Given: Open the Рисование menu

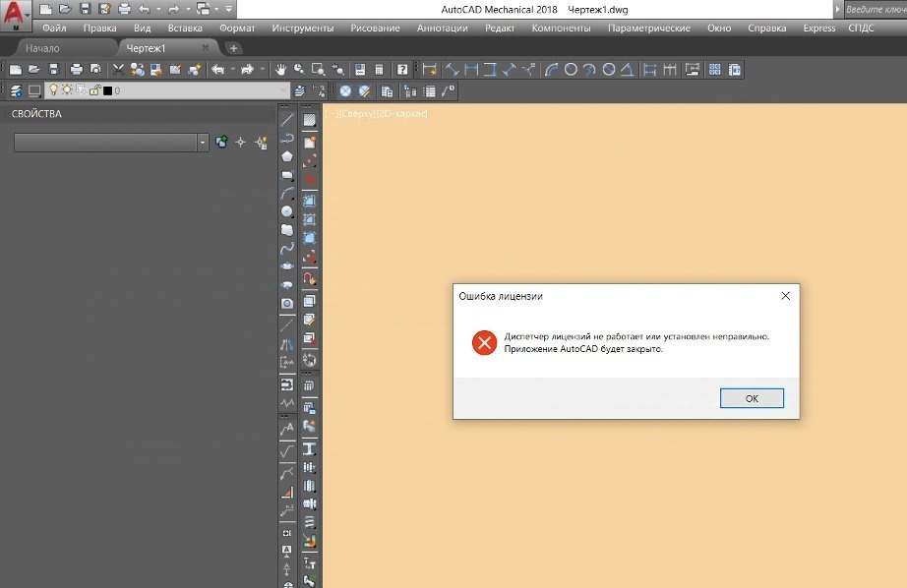Looking at the screenshot, I should pyautogui.click(x=375, y=28).
